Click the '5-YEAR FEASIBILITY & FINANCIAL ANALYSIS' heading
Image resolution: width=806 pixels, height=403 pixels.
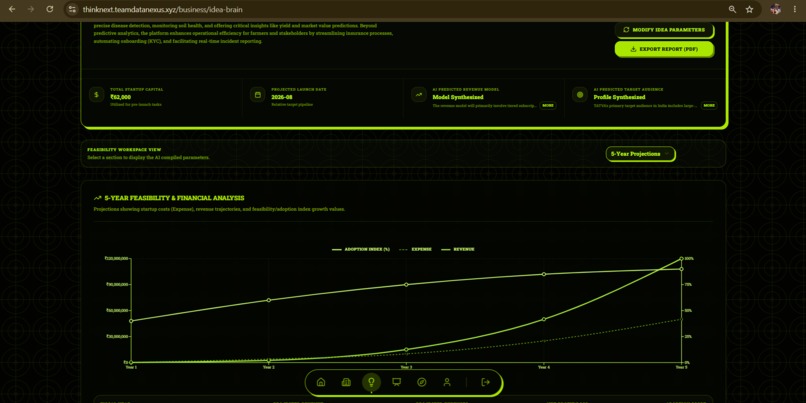[x=174, y=198]
